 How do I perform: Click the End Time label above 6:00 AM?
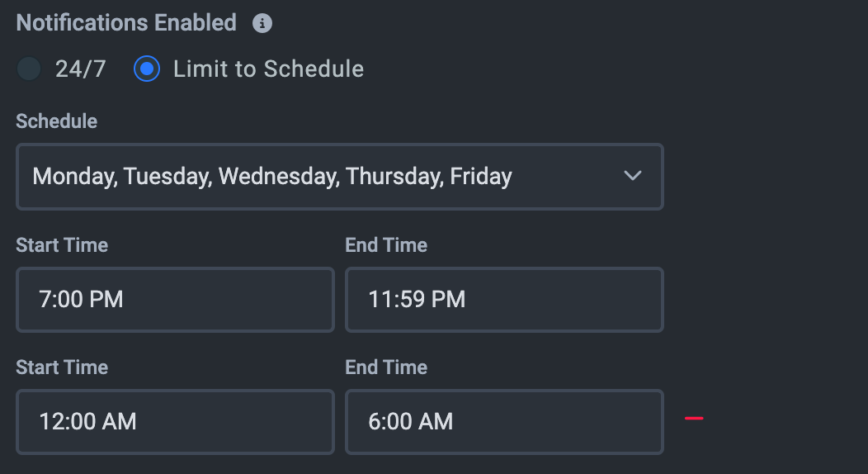tap(386, 367)
